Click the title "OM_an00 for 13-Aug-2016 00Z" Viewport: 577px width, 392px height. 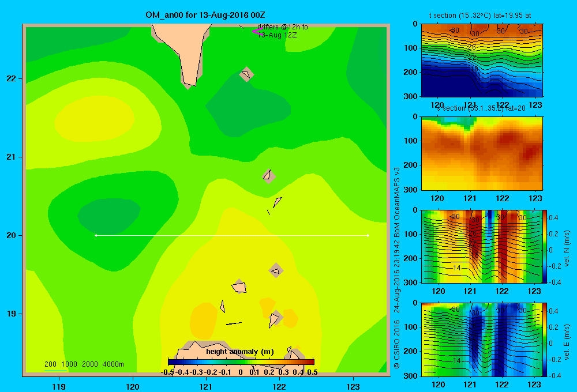[x=205, y=15]
